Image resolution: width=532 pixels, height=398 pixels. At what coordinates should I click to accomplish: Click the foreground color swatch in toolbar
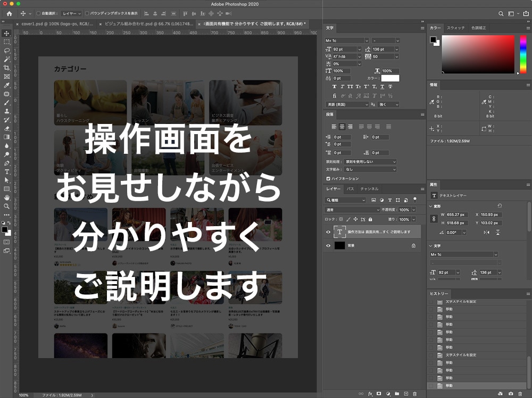click(x=4, y=230)
